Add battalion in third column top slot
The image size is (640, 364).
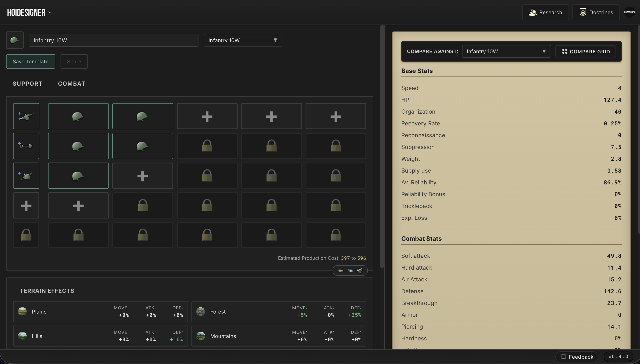pos(207,116)
